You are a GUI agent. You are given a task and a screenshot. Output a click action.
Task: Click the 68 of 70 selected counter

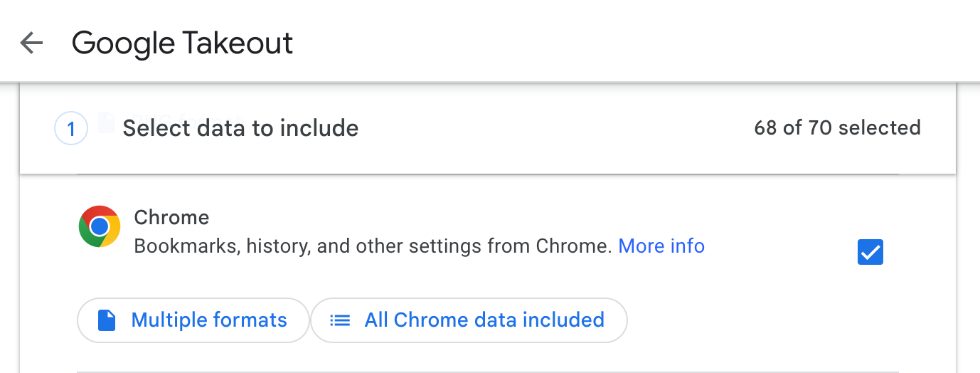(837, 128)
